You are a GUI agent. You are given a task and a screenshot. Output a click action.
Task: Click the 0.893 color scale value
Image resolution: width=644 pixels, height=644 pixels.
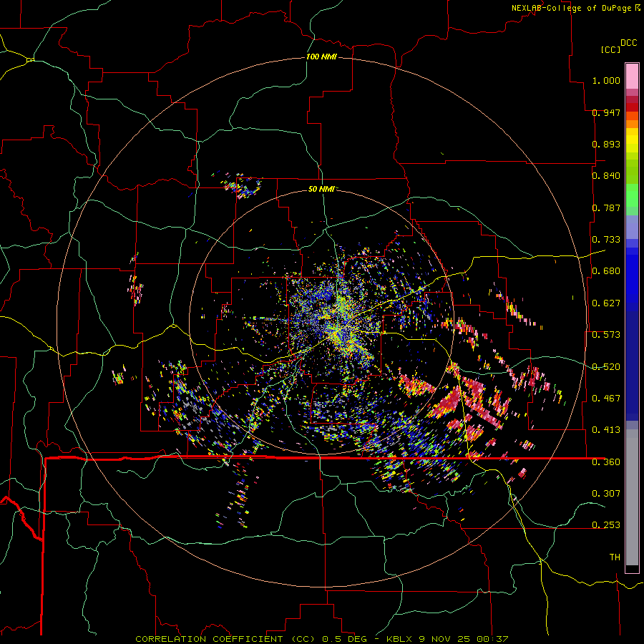606,144
